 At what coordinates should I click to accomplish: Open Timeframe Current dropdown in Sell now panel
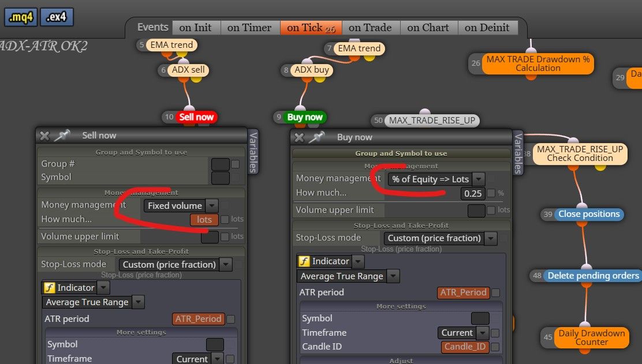(x=197, y=359)
